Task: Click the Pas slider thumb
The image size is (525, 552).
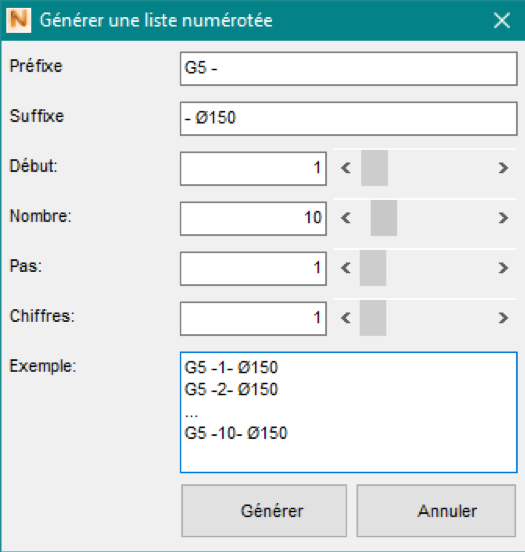Action: 373,268
